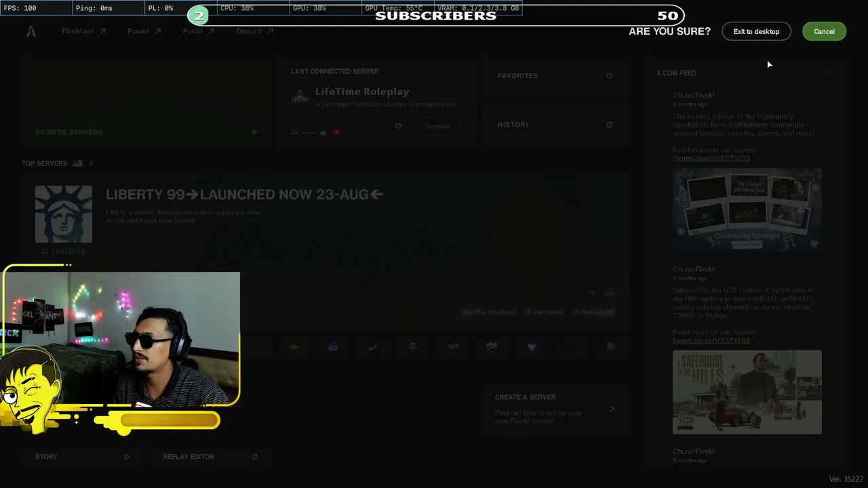Select the Own theme tag
Screen dimensions: 868x488
tap(546, 312)
